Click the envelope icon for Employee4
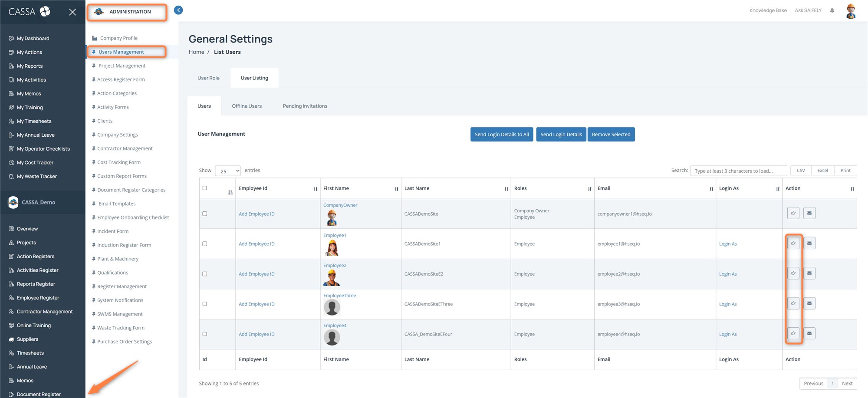The height and width of the screenshot is (398, 868). [x=809, y=333]
